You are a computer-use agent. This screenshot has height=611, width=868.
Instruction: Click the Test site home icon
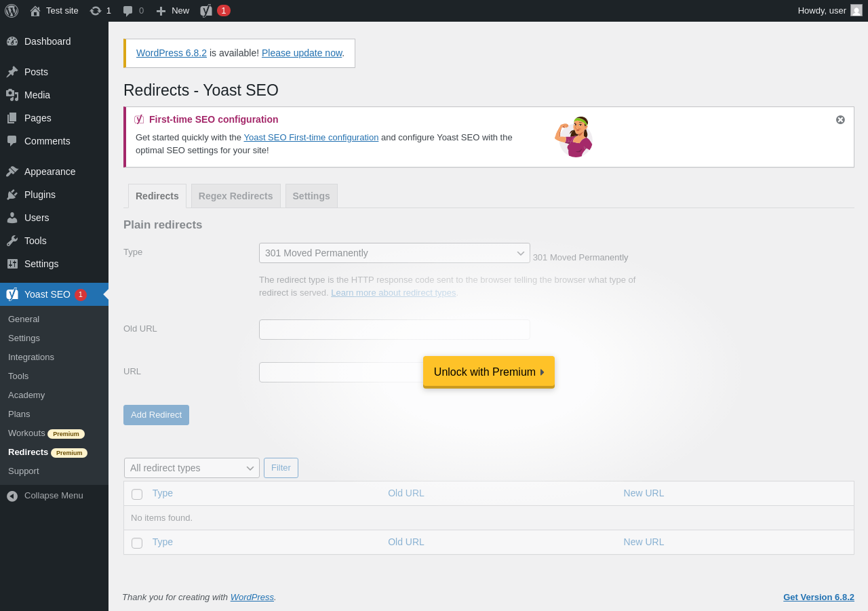[35, 11]
